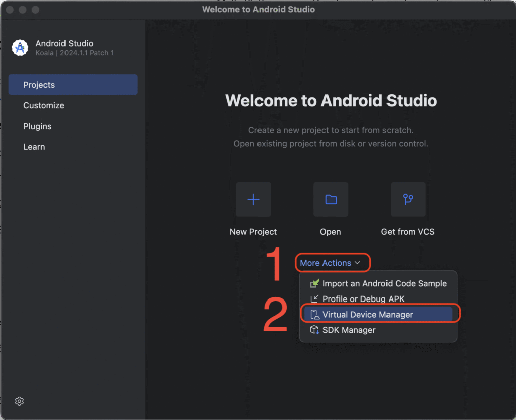
Task: Choose Profile or Debug APK entry
Action: click(x=378, y=299)
